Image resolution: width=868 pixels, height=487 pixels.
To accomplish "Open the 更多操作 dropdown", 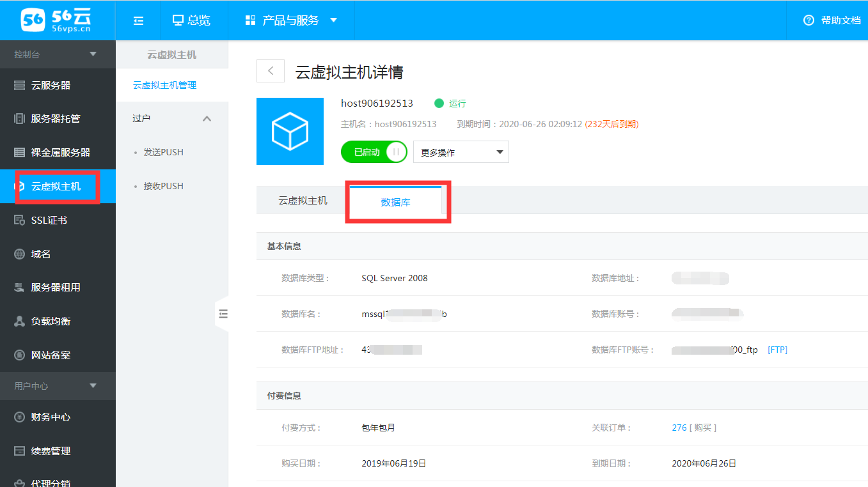I will [461, 152].
